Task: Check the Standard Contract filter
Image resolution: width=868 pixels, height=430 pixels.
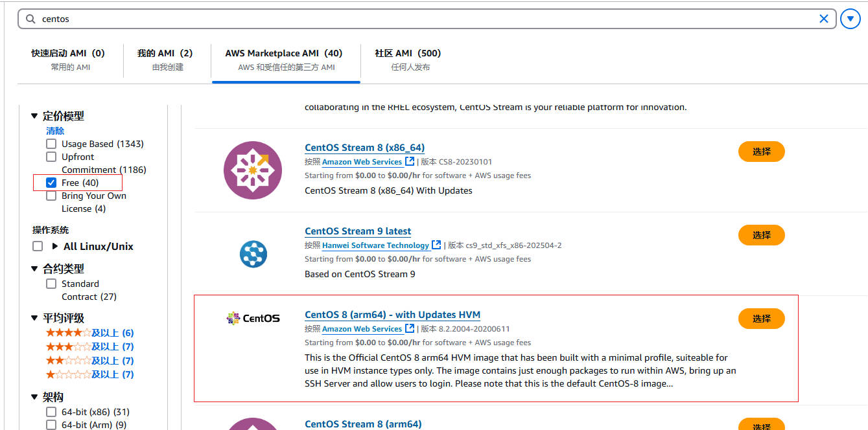Action: click(51, 284)
